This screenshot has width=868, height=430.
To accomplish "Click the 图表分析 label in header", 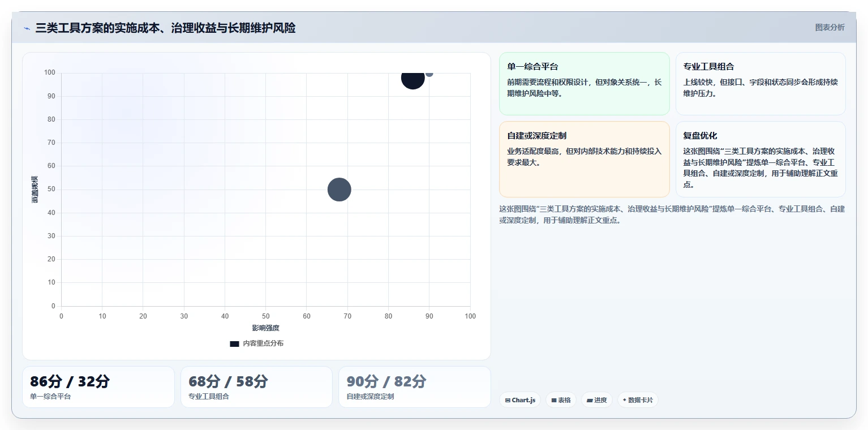I will click(830, 27).
